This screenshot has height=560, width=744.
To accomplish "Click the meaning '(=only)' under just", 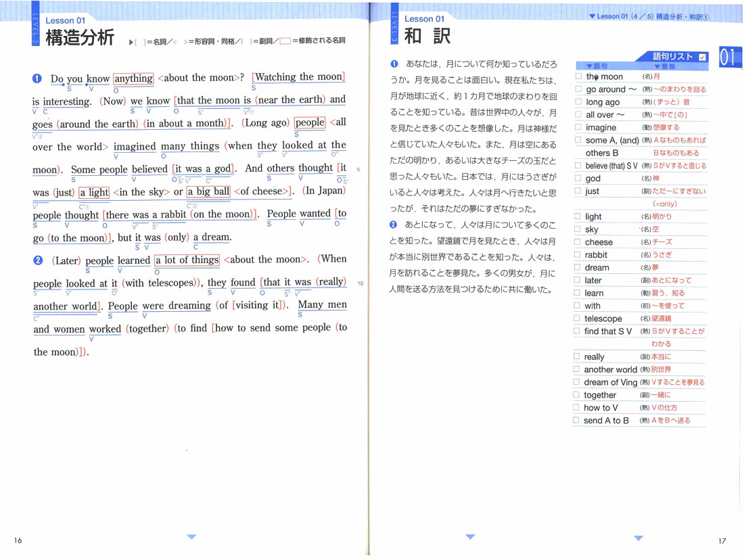I will [x=665, y=204].
